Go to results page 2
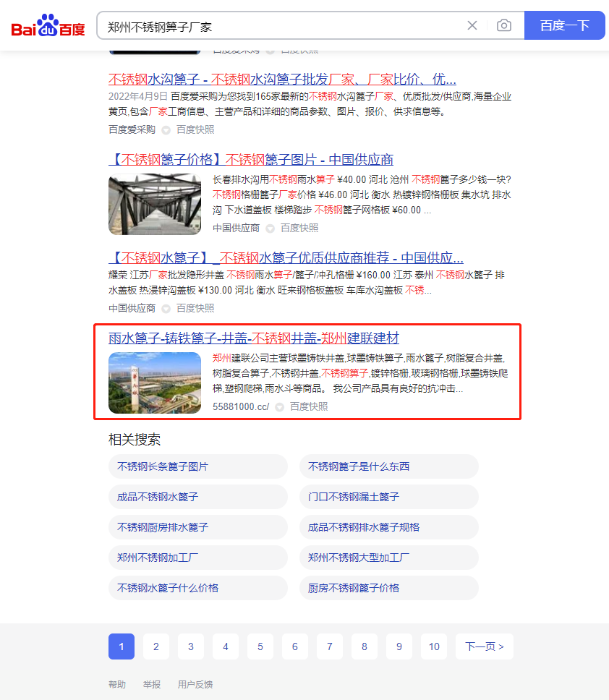The width and height of the screenshot is (609, 700). point(156,646)
